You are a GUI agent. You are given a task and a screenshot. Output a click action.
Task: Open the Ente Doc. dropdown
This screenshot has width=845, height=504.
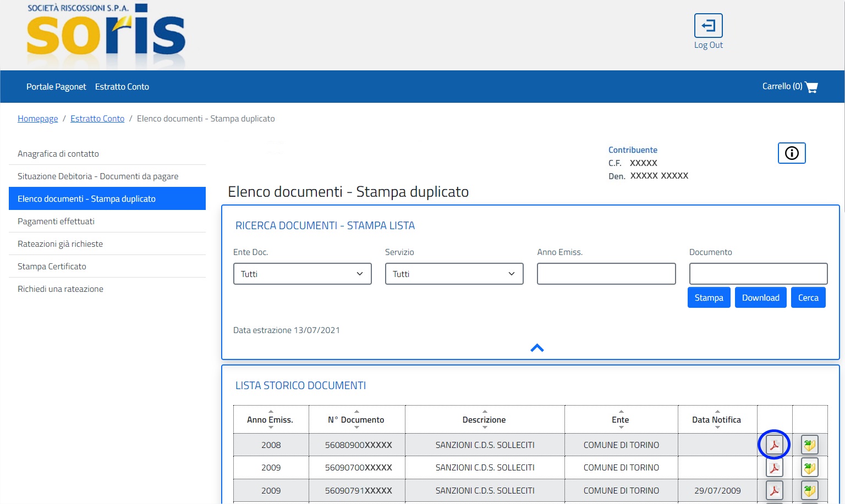tap(302, 274)
